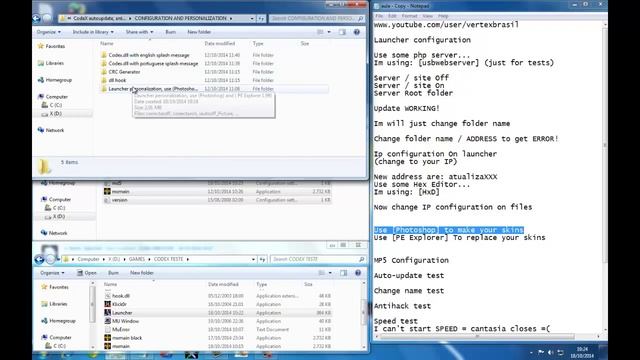The image size is (640, 360).
Task: Open Notepad View menu
Action: point(427,16)
